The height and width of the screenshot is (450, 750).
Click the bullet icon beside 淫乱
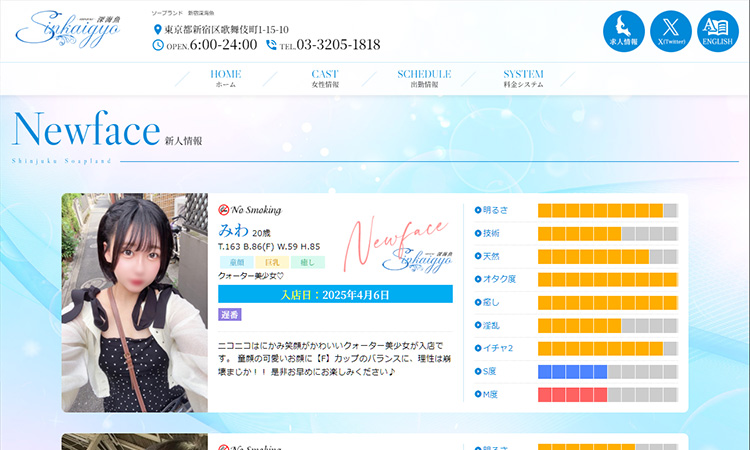(478, 325)
